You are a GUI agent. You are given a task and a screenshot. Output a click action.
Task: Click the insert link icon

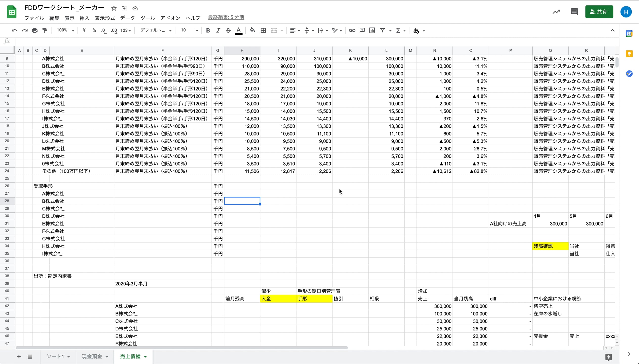click(x=352, y=31)
